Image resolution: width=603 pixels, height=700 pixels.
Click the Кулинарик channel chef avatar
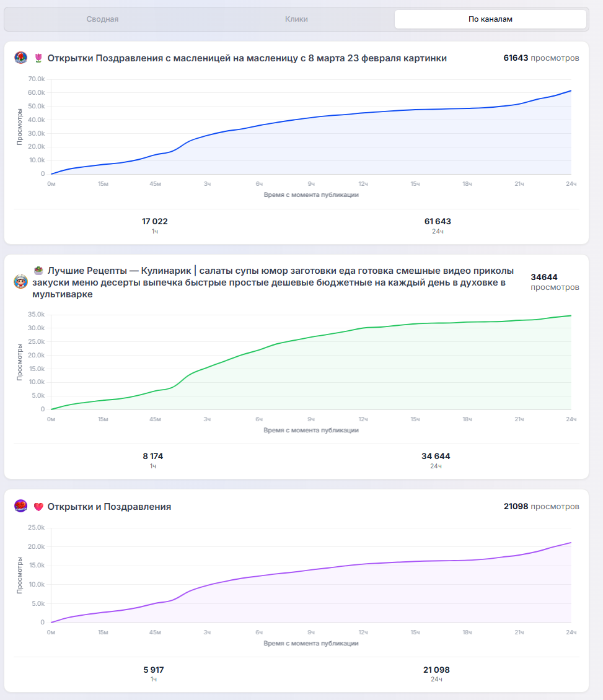(x=20, y=282)
